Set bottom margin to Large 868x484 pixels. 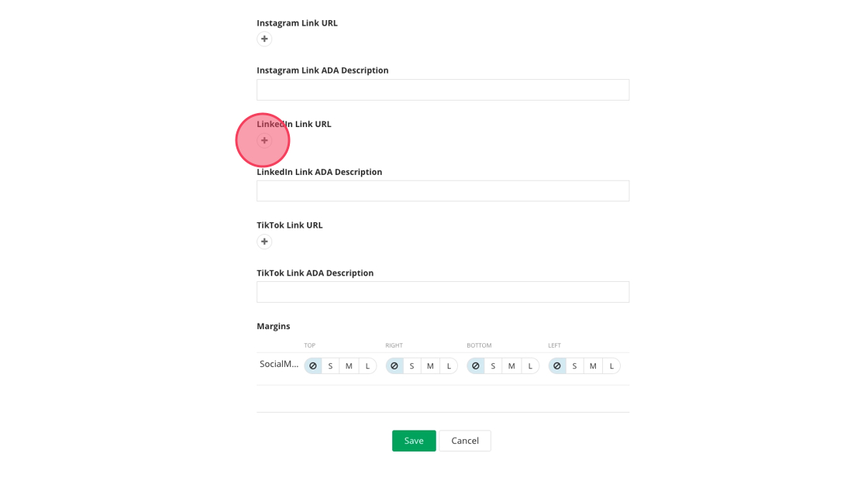point(530,366)
